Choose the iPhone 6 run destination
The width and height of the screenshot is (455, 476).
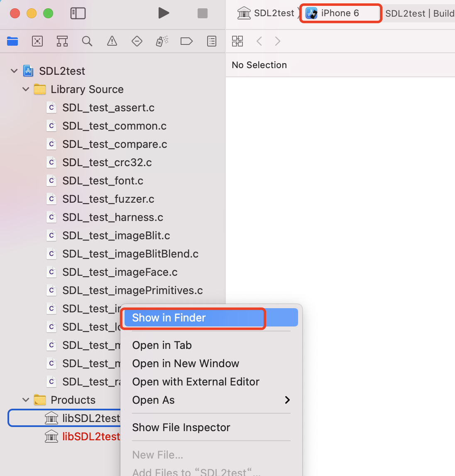[x=340, y=13]
